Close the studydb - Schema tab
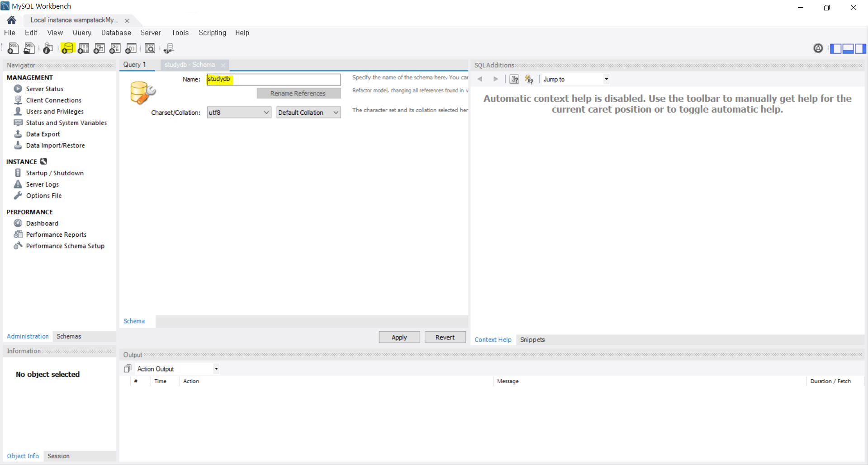Viewport: 868px width, 465px height. coord(223,65)
